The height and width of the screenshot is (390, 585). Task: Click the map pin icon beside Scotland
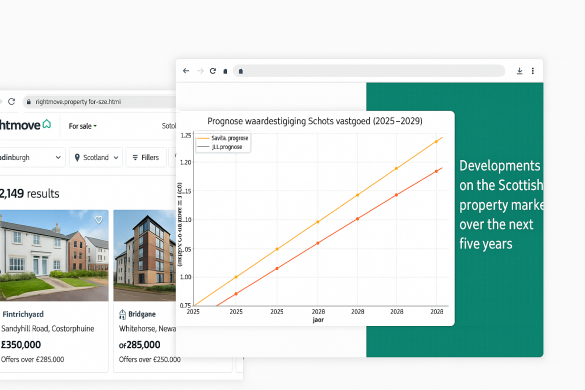click(x=77, y=157)
